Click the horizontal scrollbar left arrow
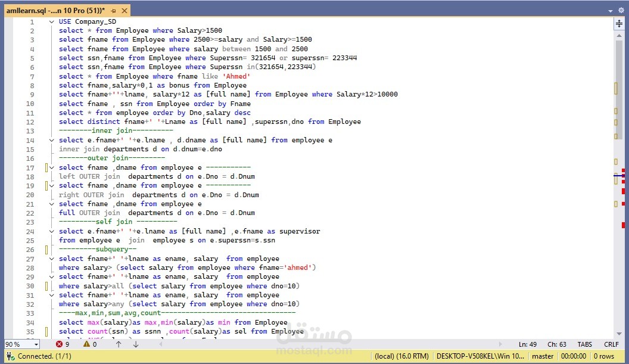Screen dimensions: 629x364 [x=161, y=344]
